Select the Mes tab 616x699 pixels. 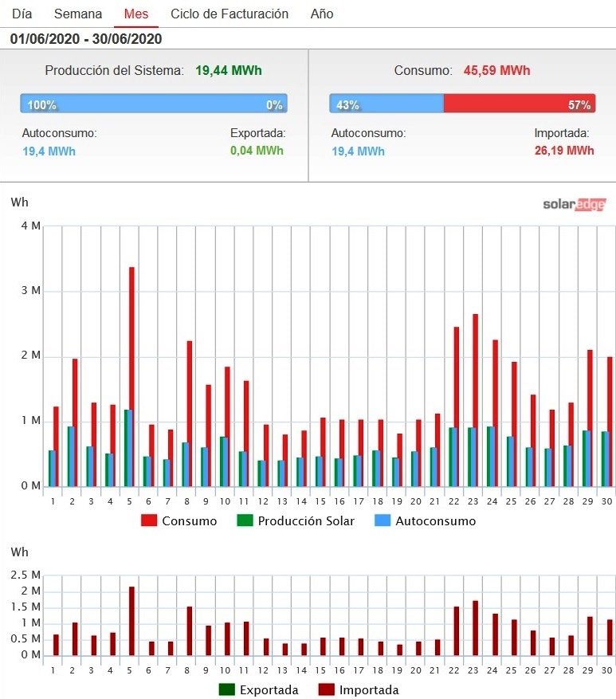pos(136,14)
